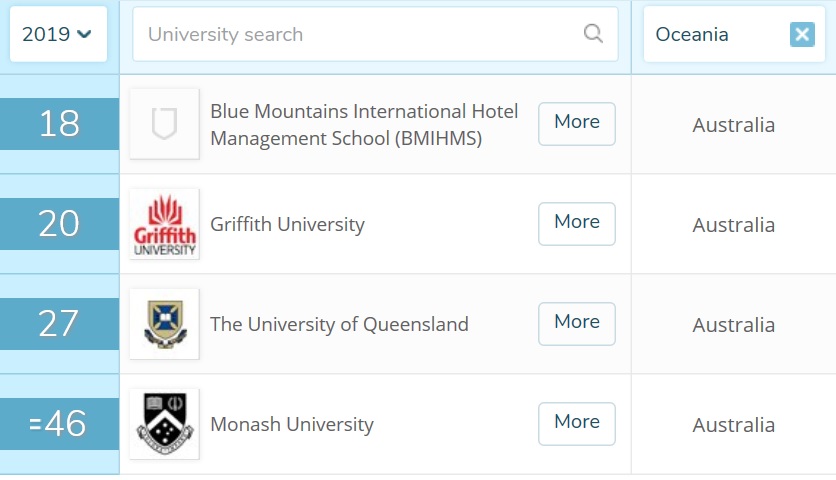836x480 pixels.
Task: Open the 2019 year dropdown
Action: (x=57, y=34)
